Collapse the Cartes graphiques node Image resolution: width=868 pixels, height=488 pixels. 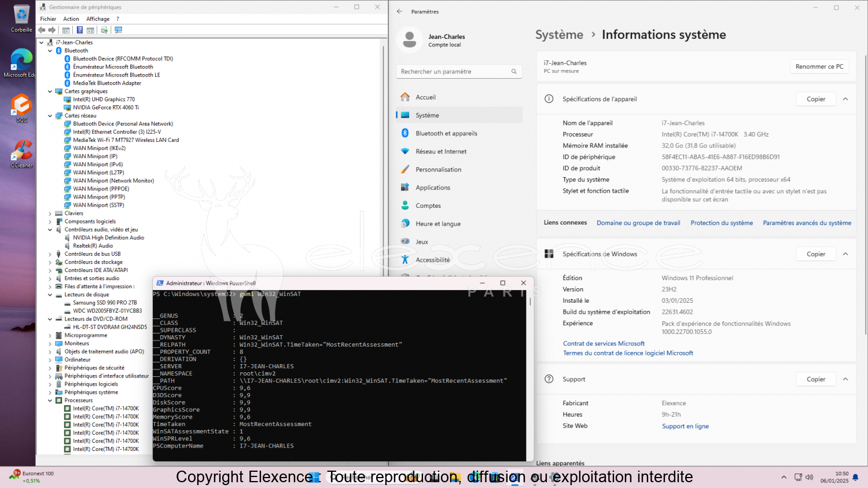[x=50, y=91]
